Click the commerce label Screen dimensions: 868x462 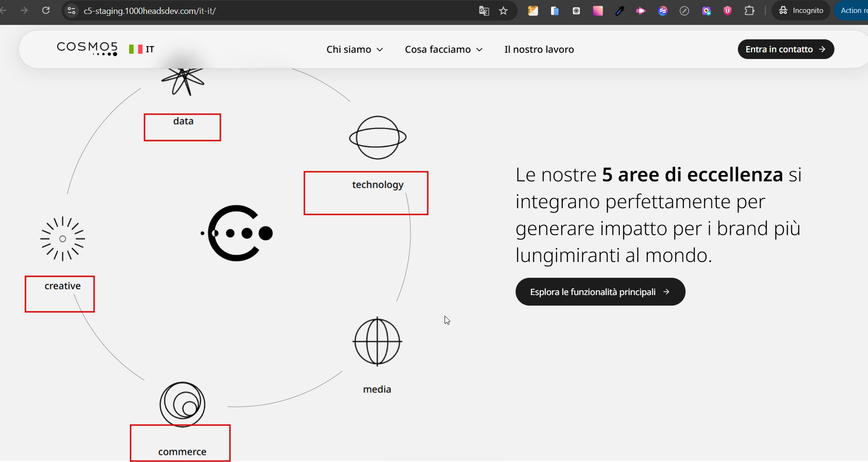182,452
